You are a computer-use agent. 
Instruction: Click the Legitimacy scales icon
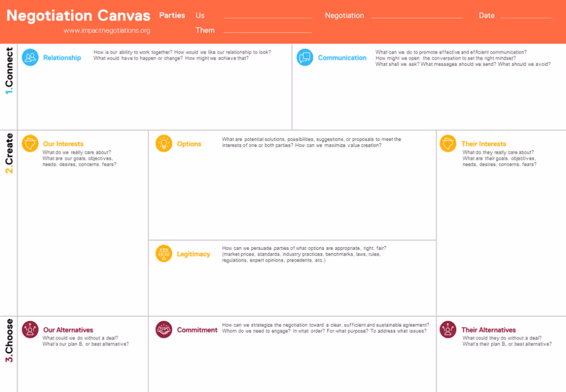pos(164,254)
